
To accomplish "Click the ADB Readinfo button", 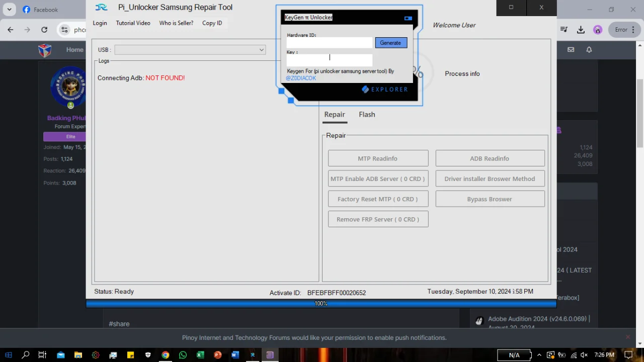I will pos(490,158).
